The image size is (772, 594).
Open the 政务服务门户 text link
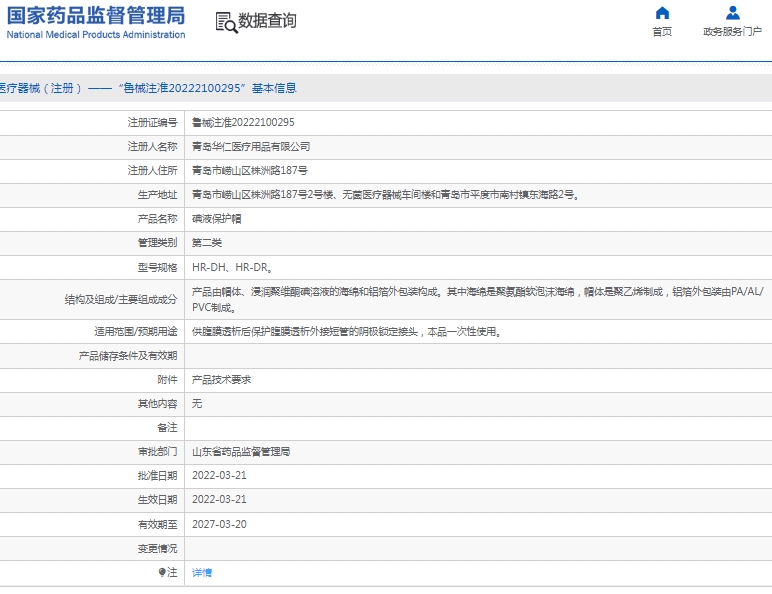coord(733,32)
